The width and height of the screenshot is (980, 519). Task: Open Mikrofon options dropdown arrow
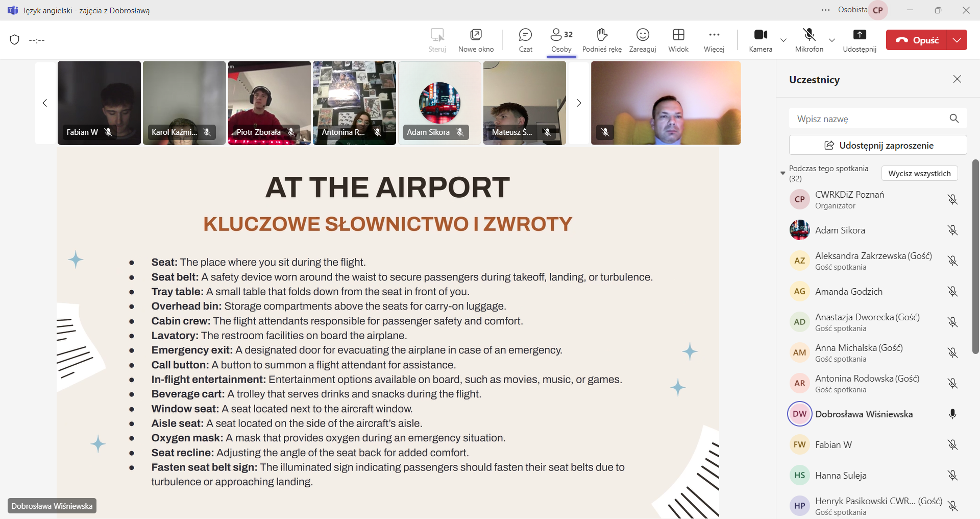(x=832, y=40)
